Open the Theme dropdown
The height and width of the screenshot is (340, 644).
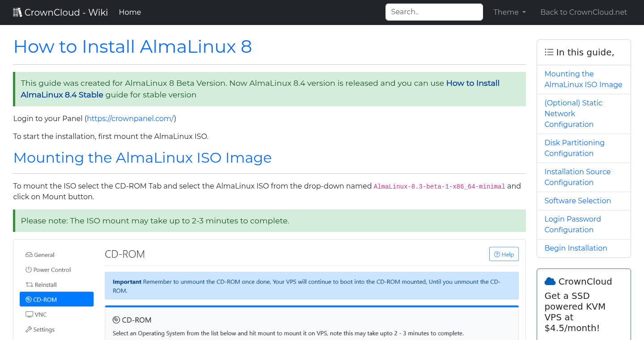coord(509,12)
